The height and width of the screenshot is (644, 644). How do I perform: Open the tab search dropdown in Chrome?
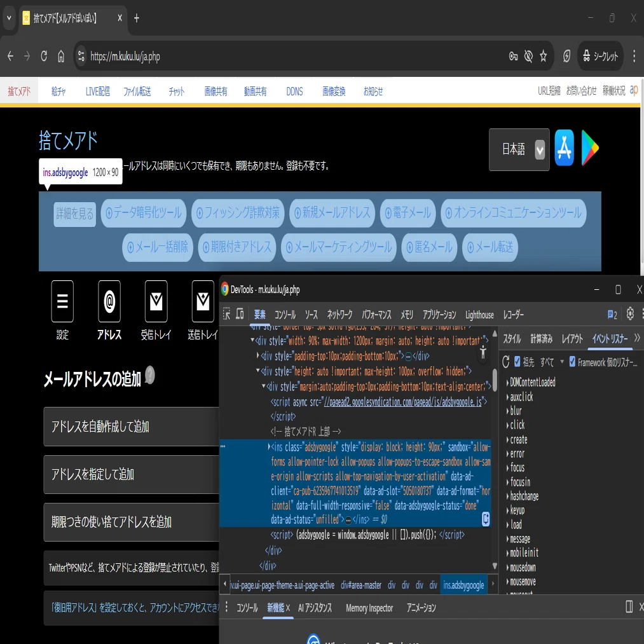point(9,18)
